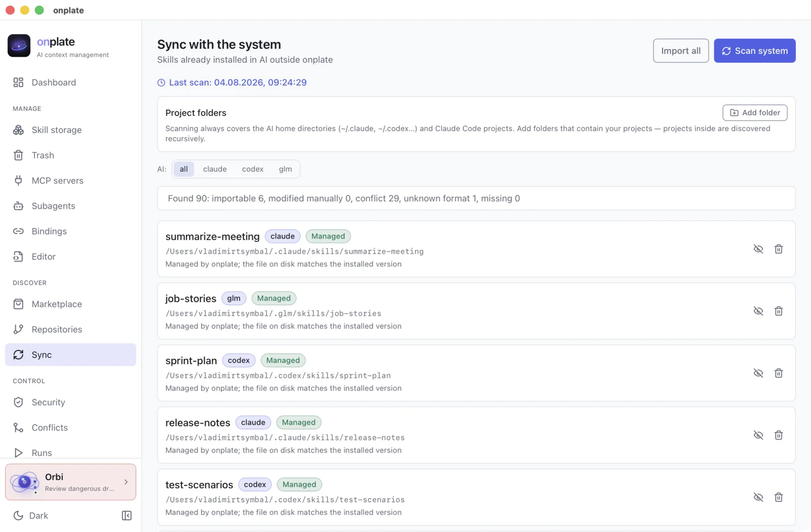This screenshot has height=532, width=811.
Task: Click Last scan timestamp text
Action: click(x=238, y=83)
